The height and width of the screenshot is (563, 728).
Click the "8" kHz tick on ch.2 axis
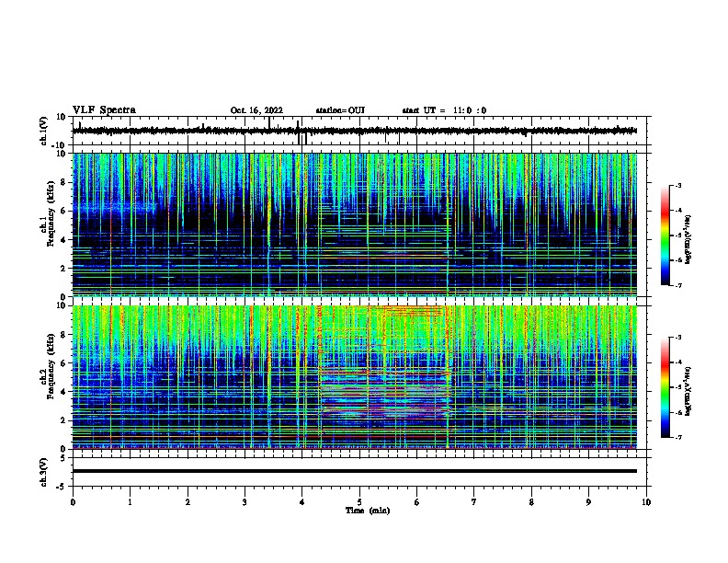click(x=64, y=335)
